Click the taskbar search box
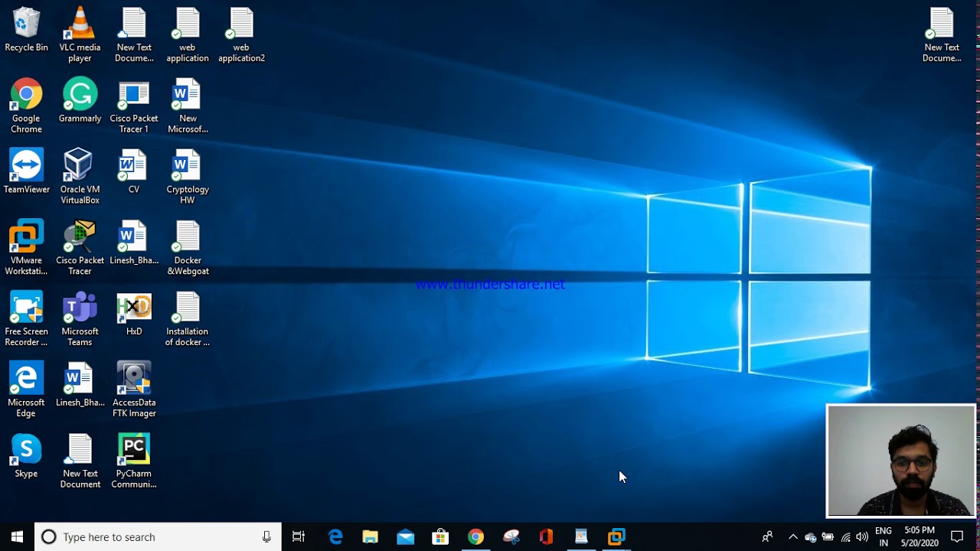Screen dimensions: 980x551 (158, 537)
